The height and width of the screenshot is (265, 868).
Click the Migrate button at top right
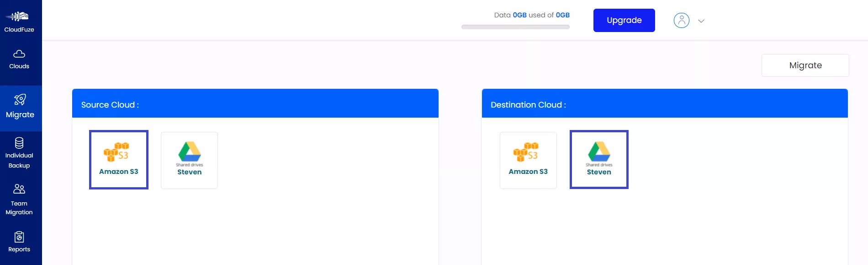click(x=805, y=65)
